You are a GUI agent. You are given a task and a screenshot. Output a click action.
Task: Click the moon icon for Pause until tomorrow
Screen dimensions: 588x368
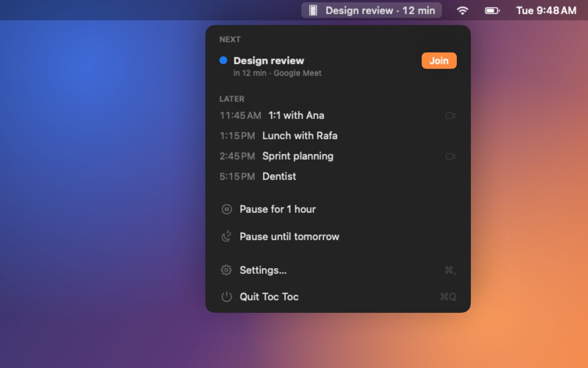(226, 236)
